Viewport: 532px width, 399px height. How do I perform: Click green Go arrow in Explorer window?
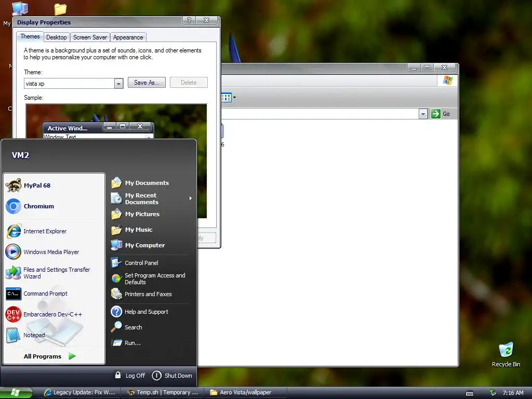[x=436, y=114]
